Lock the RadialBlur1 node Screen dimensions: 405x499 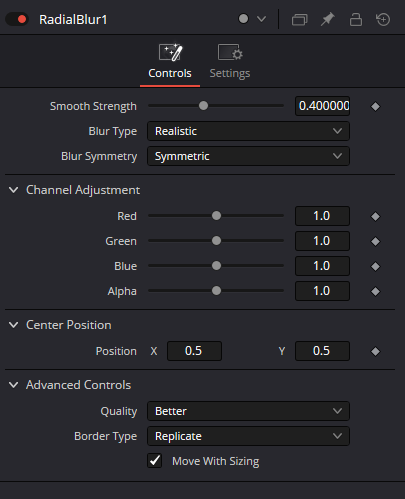coord(356,19)
